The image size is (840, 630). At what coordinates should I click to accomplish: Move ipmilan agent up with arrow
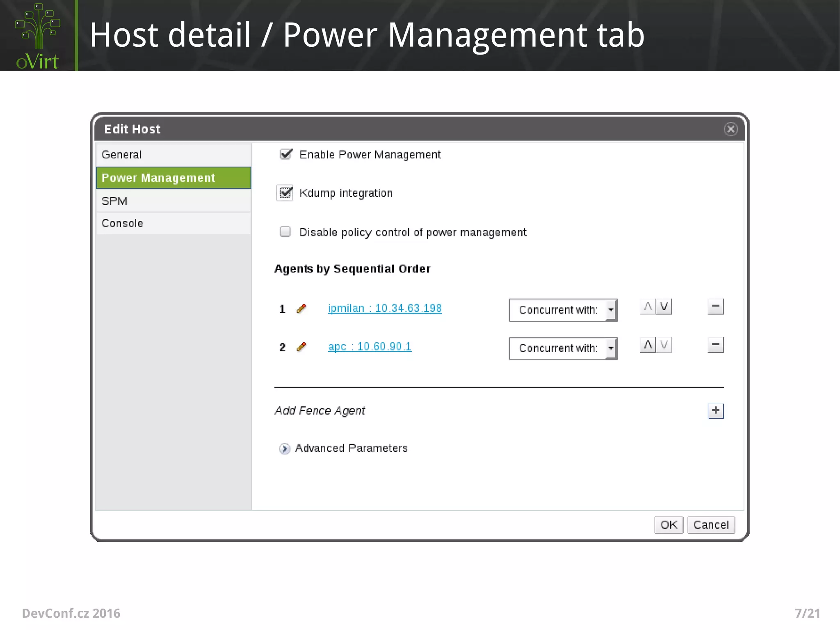coord(648,307)
